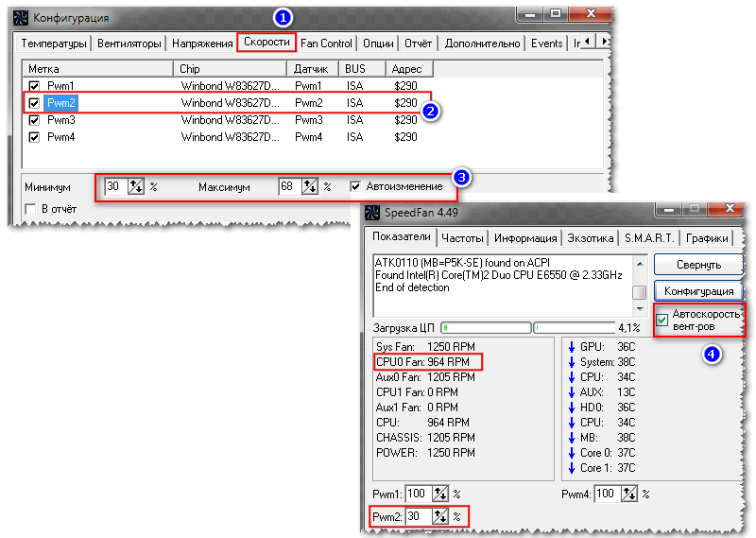Show previous tabs with left arrow
The width and height of the screenshot is (756, 538).
(x=587, y=42)
